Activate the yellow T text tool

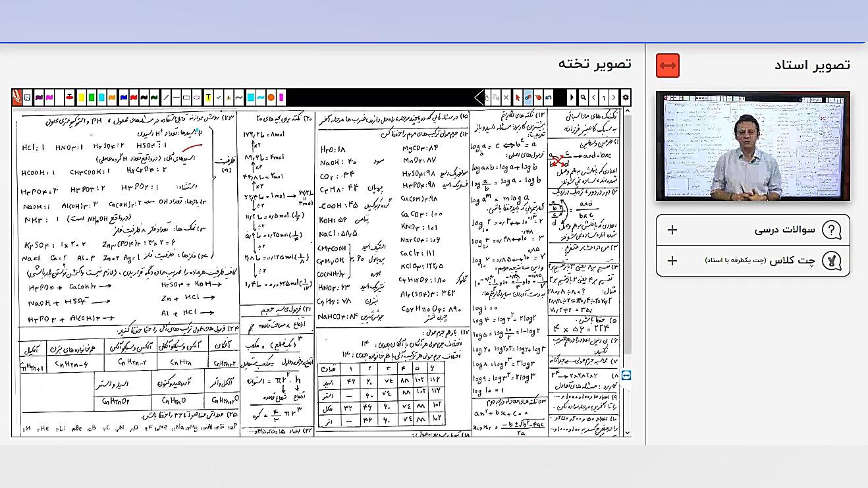[x=208, y=97]
